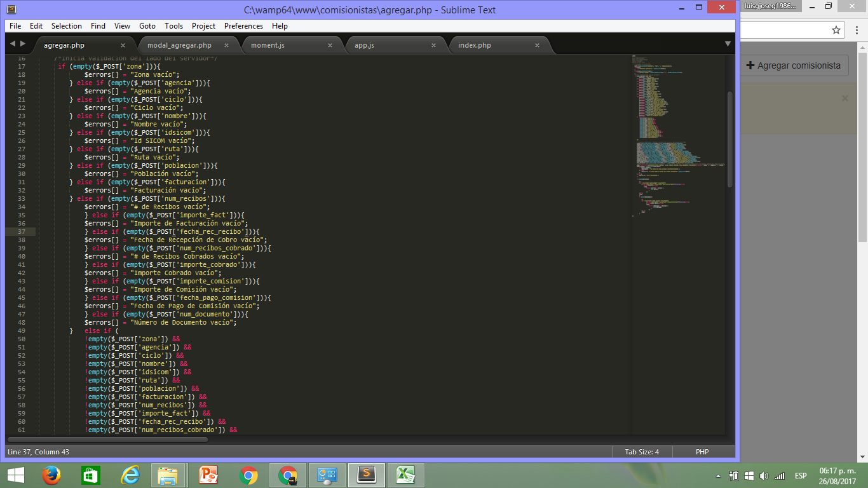
Task: Click the editor vertical scrollbar
Action: [730, 140]
